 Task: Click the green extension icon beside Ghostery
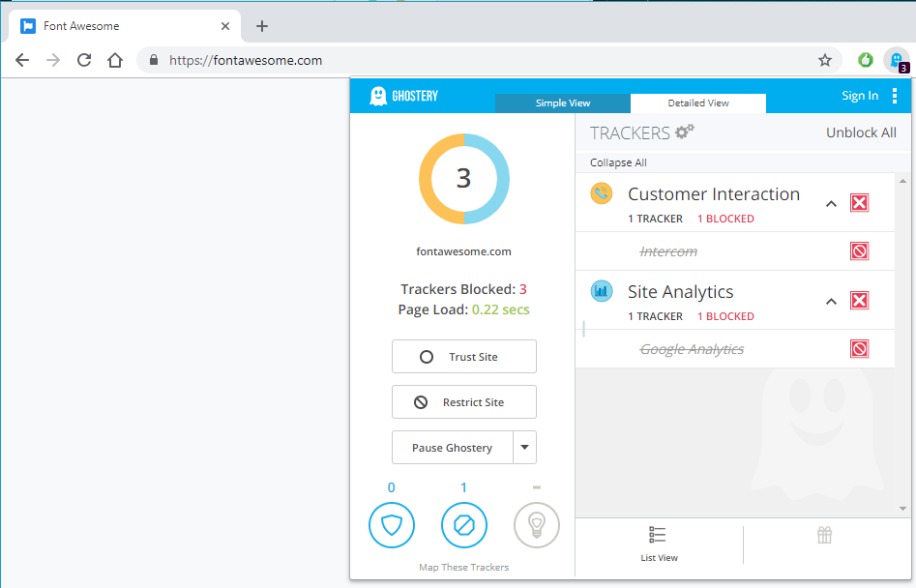click(865, 60)
